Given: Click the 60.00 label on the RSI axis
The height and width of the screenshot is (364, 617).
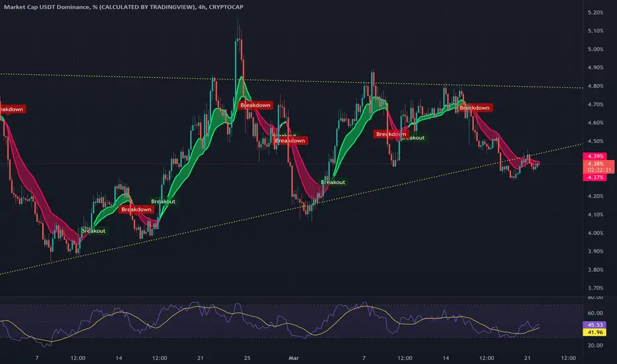Looking at the screenshot, I should tap(595, 313).
